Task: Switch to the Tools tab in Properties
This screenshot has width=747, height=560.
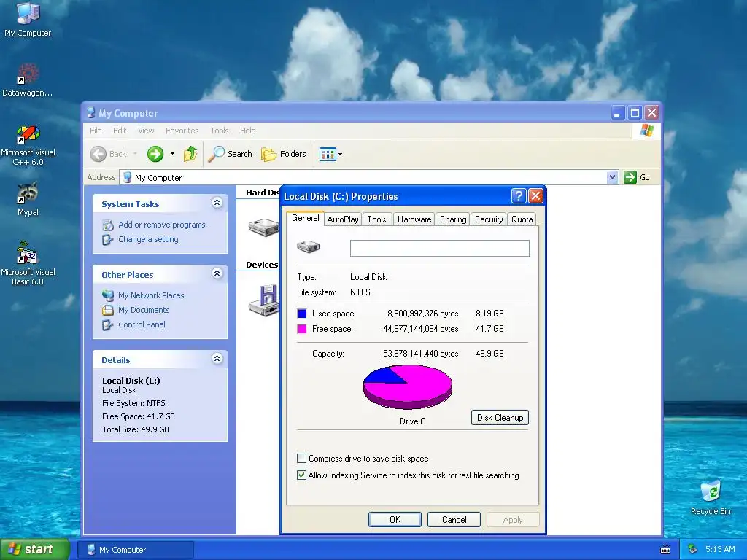Action: point(376,219)
